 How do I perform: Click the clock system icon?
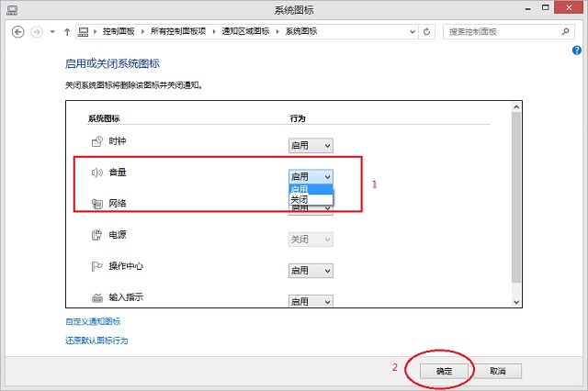tap(97, 141)
